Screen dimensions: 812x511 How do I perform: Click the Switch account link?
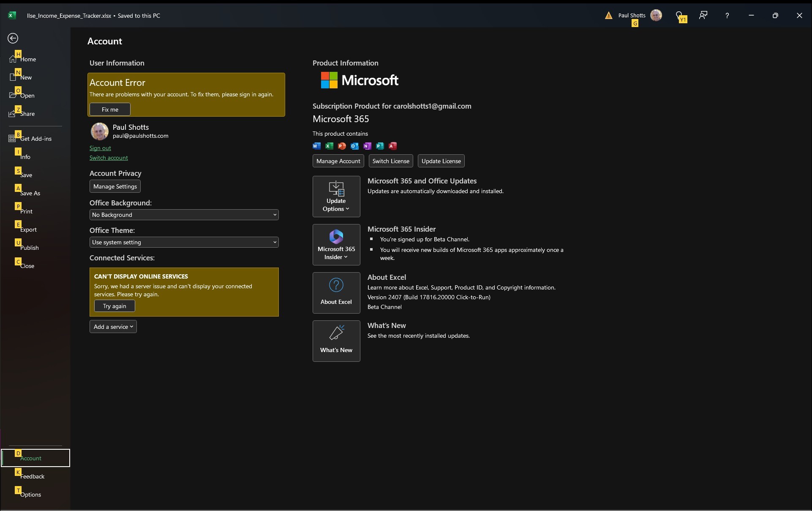109,158
